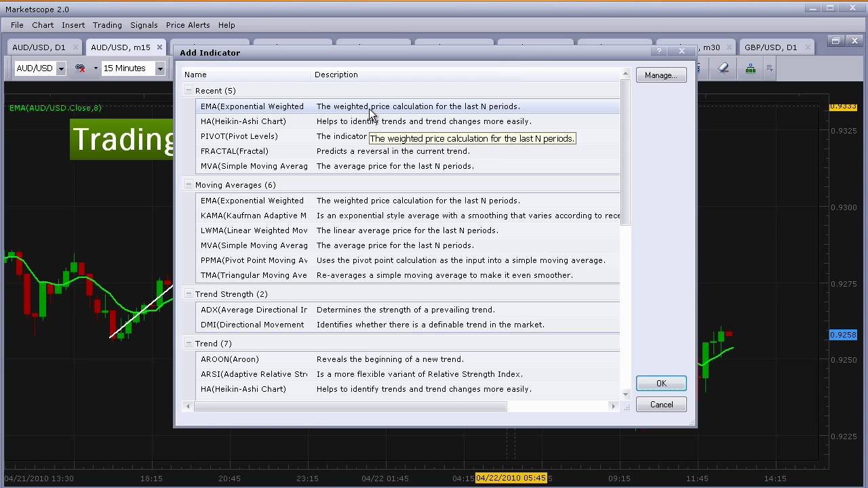Select FRACTAL(Fractal) indicator

(x=409, y=151)
